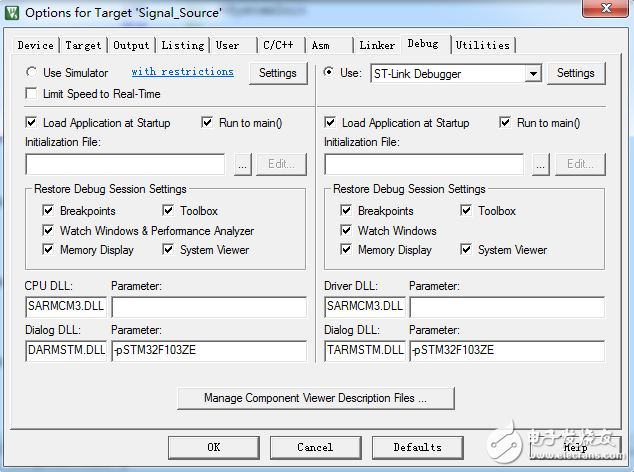This screenshot has height=472, width=634.
Task: Toggle simulator Memory Display checkbox
Action: tap(48, 250)
